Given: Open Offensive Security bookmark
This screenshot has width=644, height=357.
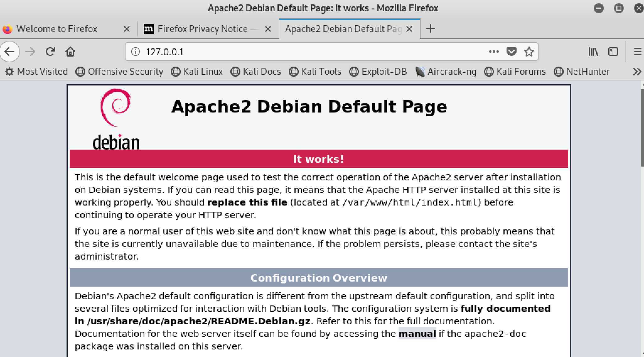Looking at the screenshot, I should (120, 72).
